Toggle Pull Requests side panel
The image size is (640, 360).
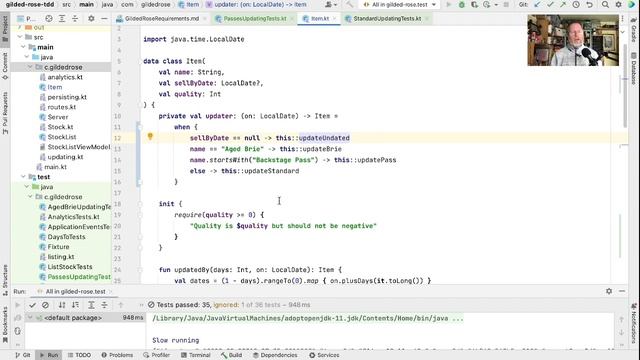click(x=5, y=113)
